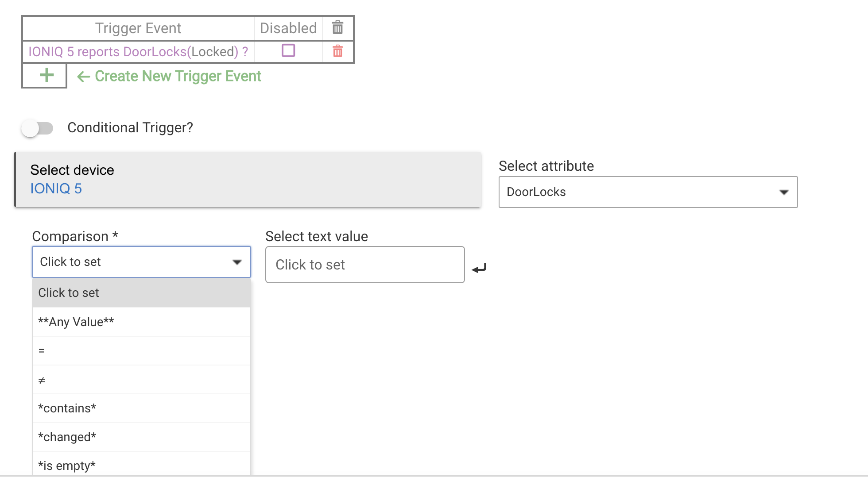868x477 pixels.
Task: Click the enter arrow icon beside text value
Action: click(479, 268)
